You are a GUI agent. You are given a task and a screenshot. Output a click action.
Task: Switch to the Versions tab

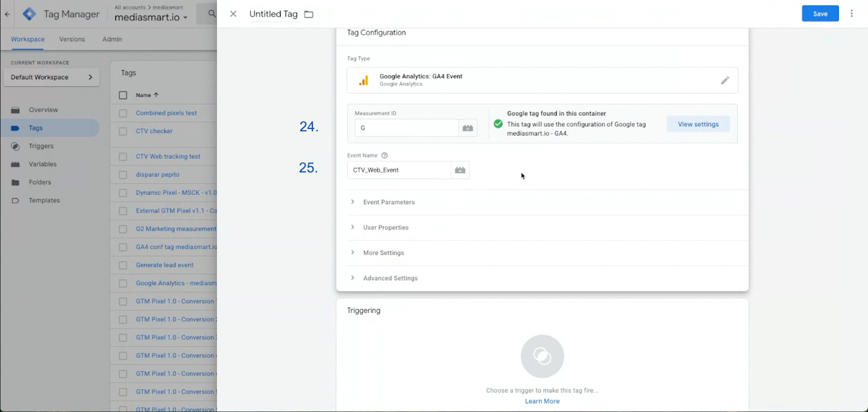(x=72, y=39)
